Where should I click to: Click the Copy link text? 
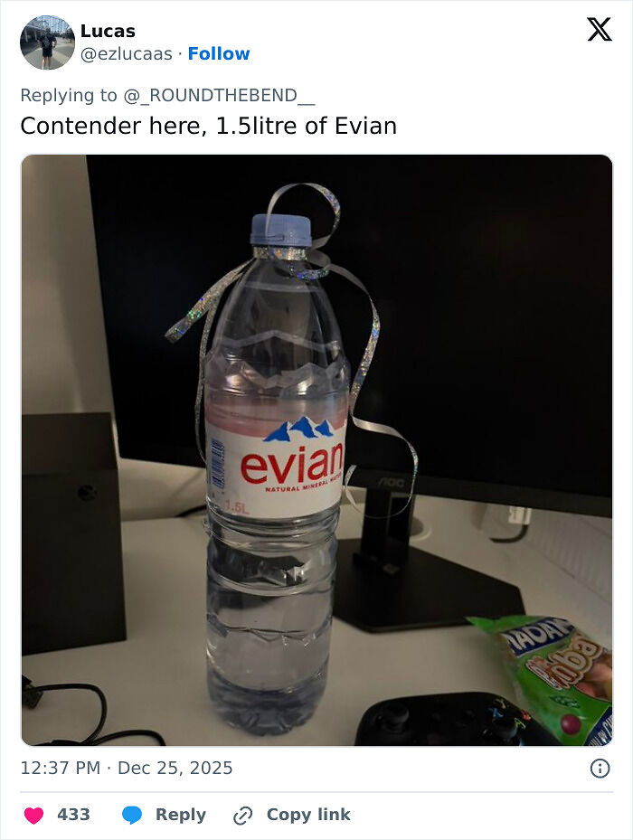pos(308,815)
